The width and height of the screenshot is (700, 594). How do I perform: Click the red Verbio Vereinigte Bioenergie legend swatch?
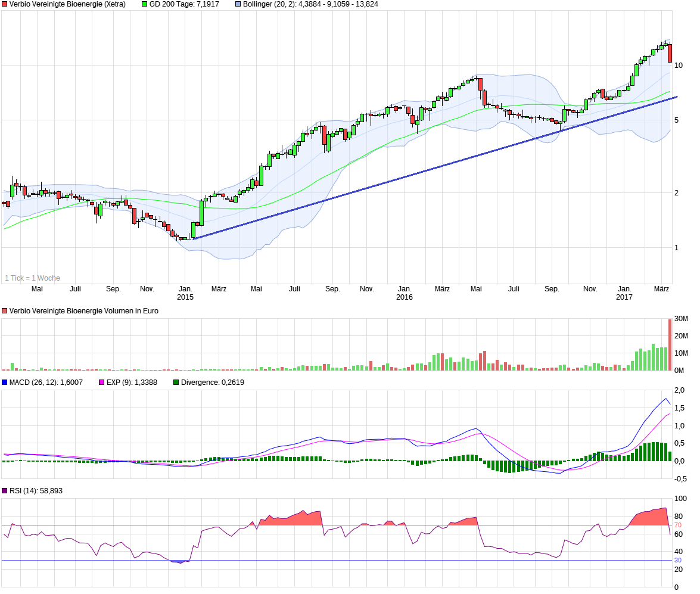click(x=4, y=4)
